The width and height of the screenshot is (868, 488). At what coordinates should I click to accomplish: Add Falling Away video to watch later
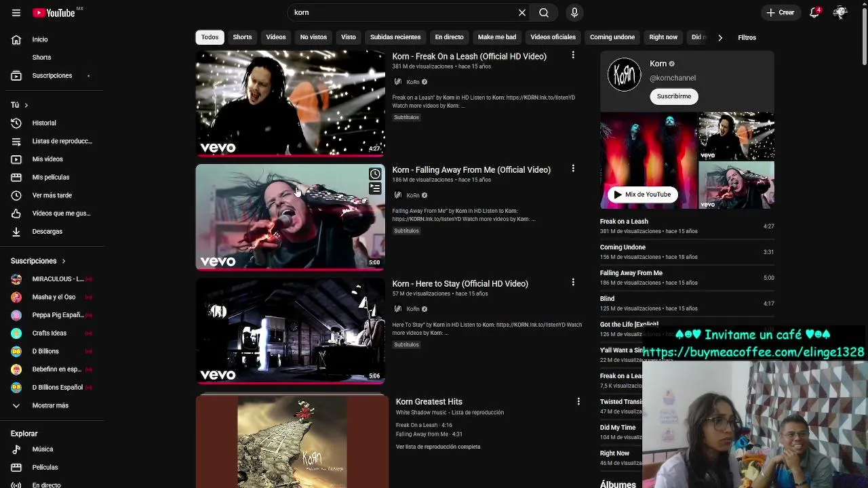click(x=375, y=174)
